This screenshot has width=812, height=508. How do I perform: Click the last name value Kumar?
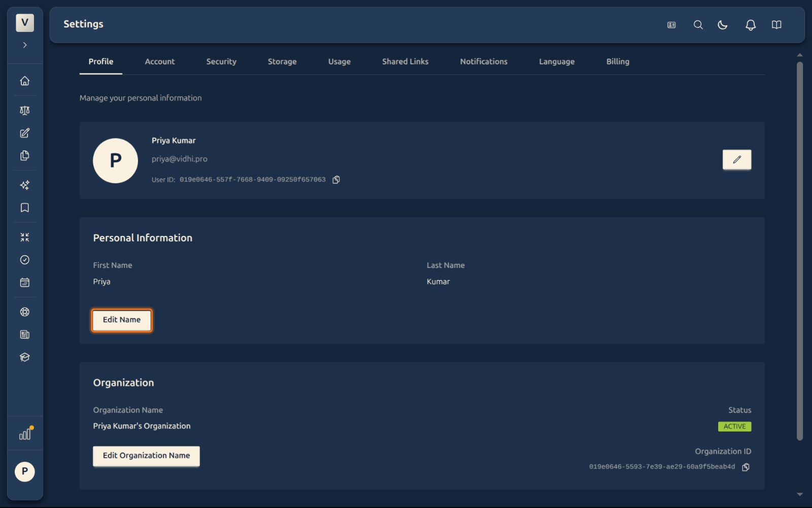pyautogui.click(x=438, y=282)
